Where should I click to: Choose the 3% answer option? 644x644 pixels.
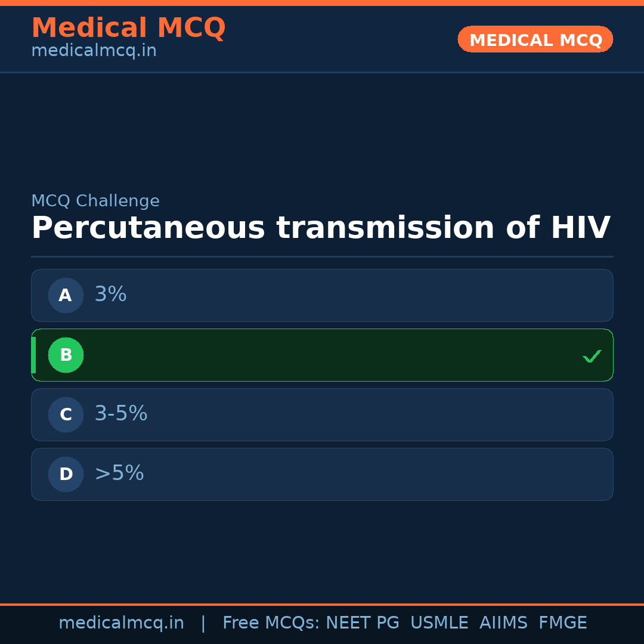[x=322, y=296]
